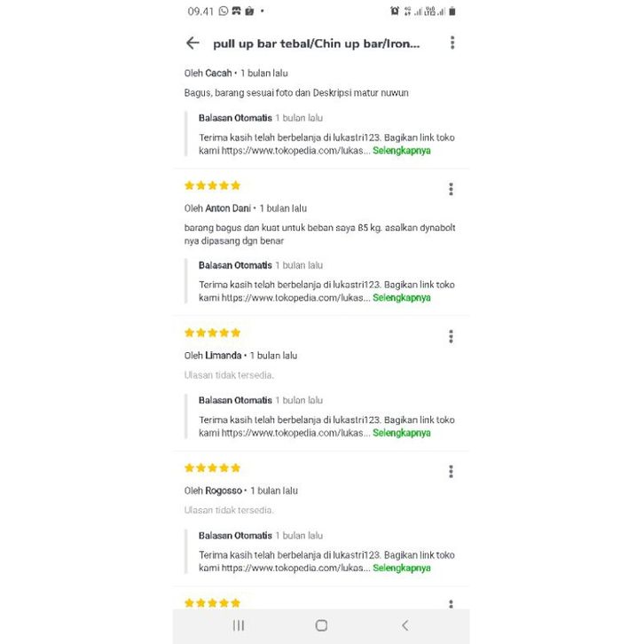Open options menu for Limanda's review

pyautogui.click(x=451, y=336)
